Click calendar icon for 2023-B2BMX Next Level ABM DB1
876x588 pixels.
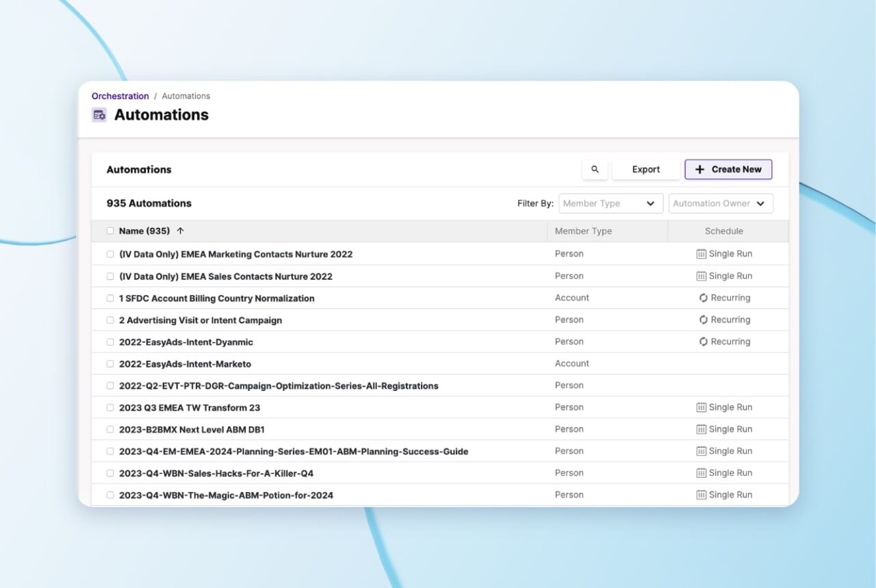tap(701, 430)
